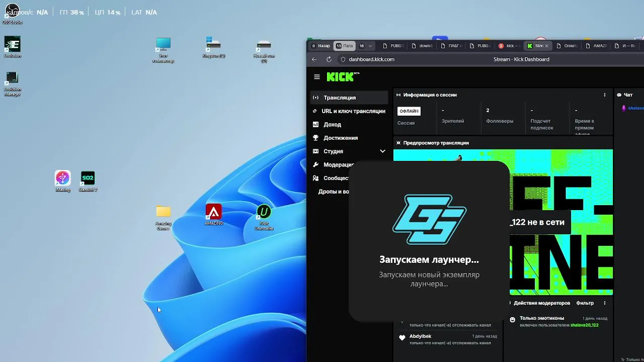Launch the AMAZING red app shortcut
The height and width of the screenshot is (362, 644).
213,214
